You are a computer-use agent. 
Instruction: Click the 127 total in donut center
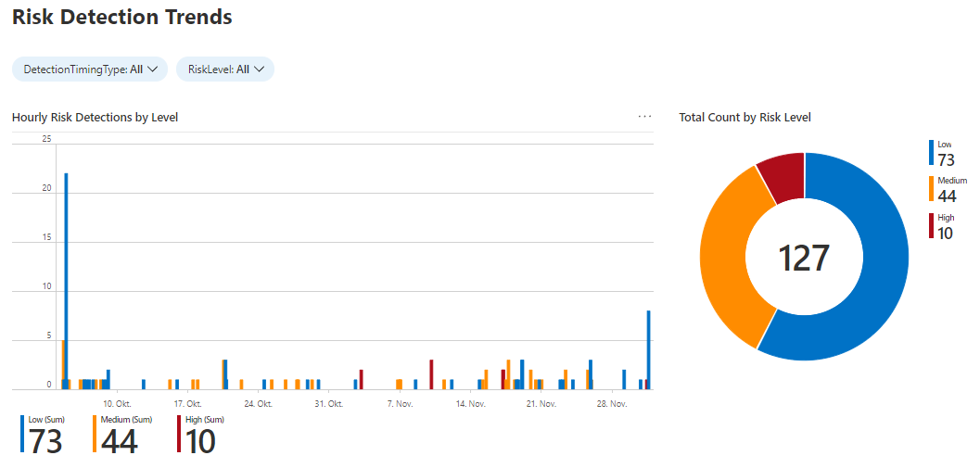point(805,258)
